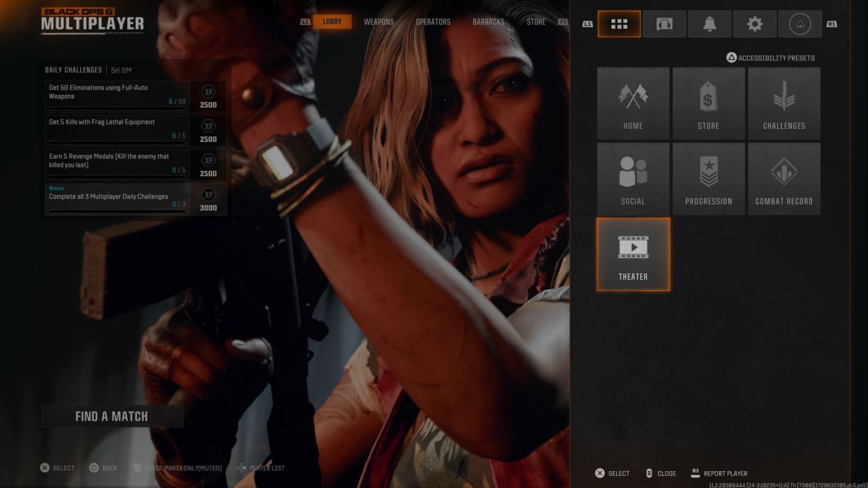The image size is (868, 488).
Task: Click the cross Select prompt in quick menu
Action: click(612, 473)
